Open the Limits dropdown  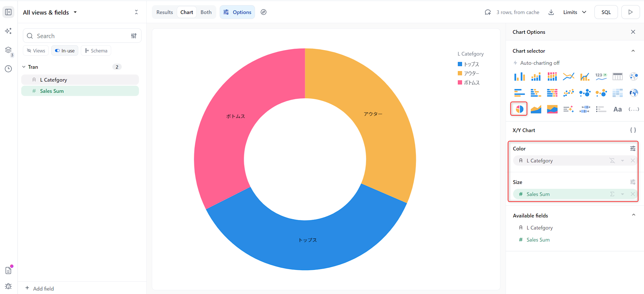click(x=575, y=12)
